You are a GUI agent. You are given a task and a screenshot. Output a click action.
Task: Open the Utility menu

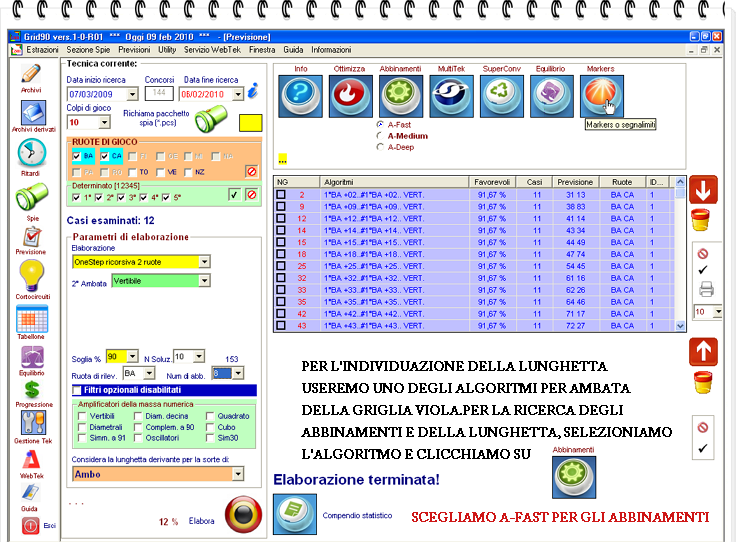point(167,50)
